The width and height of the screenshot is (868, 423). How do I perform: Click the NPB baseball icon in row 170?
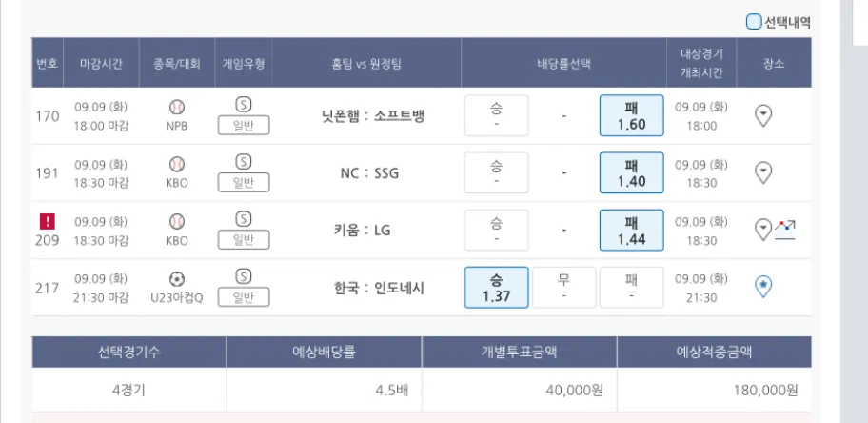pos(176,108)
